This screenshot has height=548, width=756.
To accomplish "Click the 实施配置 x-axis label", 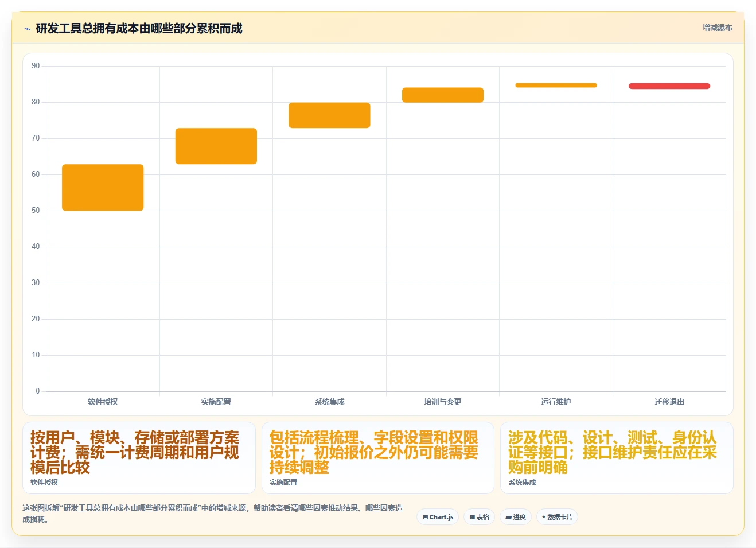I will 216,402.
